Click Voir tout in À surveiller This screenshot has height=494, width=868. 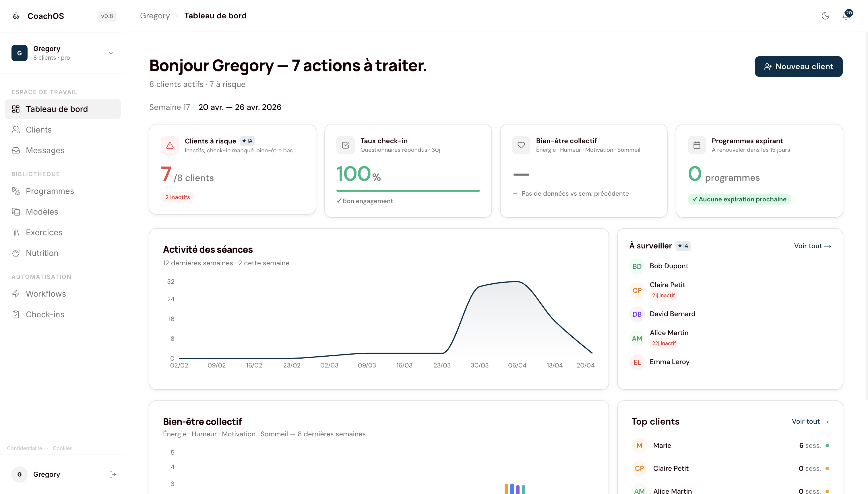(x=813, y=246)
